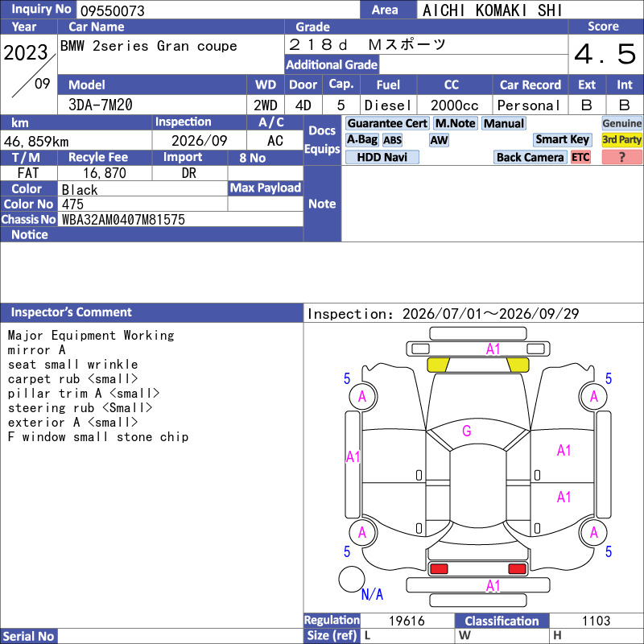Click the red ETC badge

(x=580, y=157)
